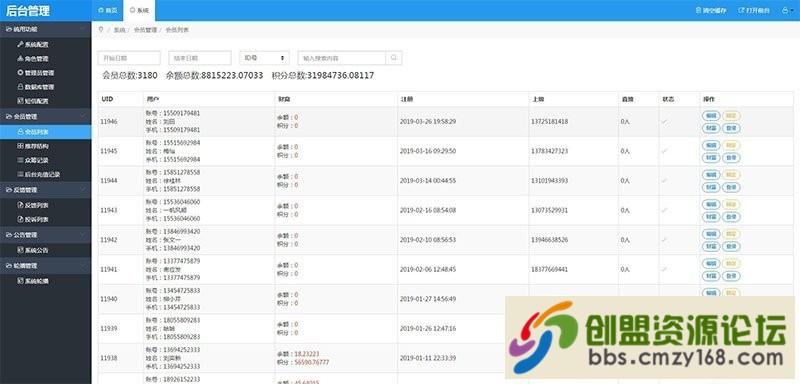Click 系统 in the breadcrumb
This screenshot has width=800, height=384.
click(119, 30)
